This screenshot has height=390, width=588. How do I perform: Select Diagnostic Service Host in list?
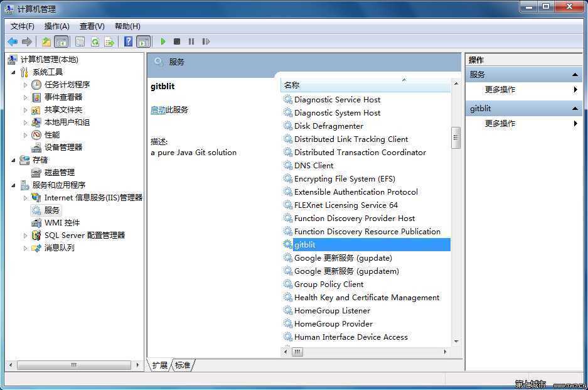click(x=337, y=99)
